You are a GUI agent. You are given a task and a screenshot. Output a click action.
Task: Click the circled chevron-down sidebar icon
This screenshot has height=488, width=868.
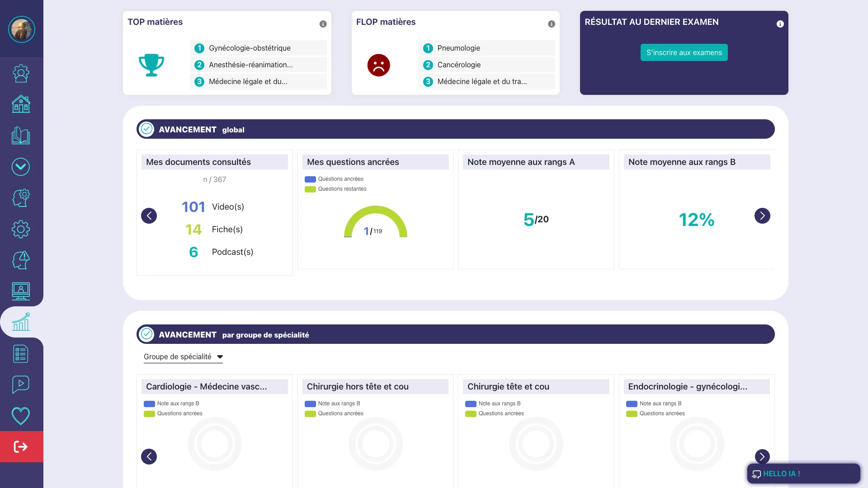(x=21, y=167)
